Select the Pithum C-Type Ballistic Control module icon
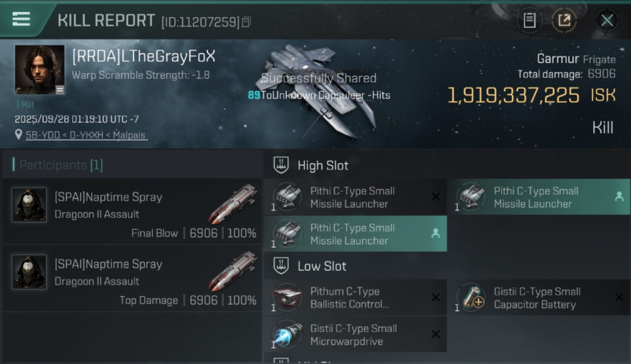The height and width of the screenshot is (364, 631). (x=287, y=297)
